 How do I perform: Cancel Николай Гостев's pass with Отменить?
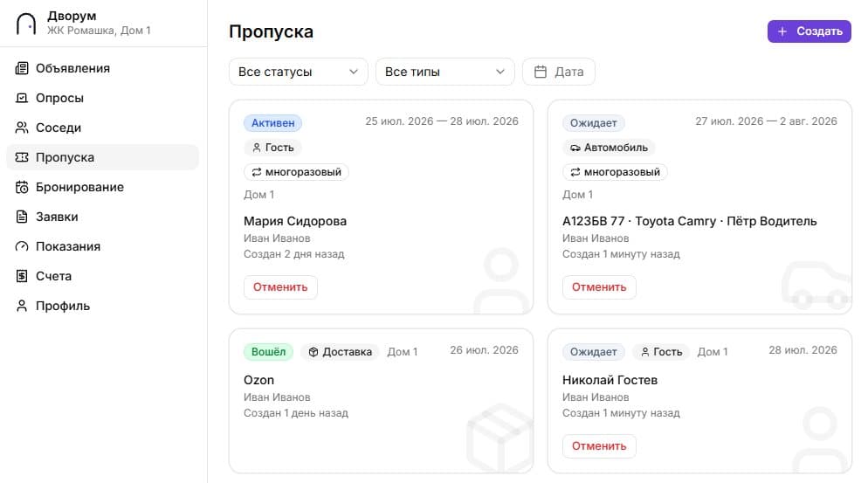pyautogui.click(x=599, y=446)
